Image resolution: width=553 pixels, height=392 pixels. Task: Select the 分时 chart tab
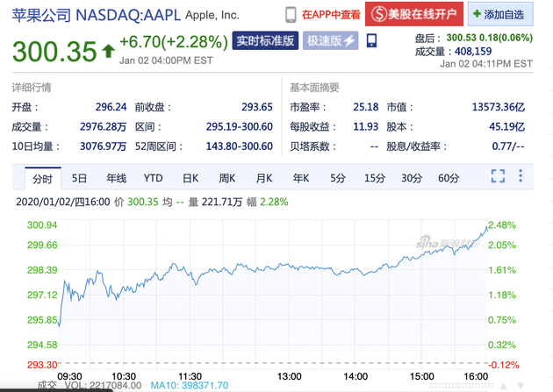42,178
